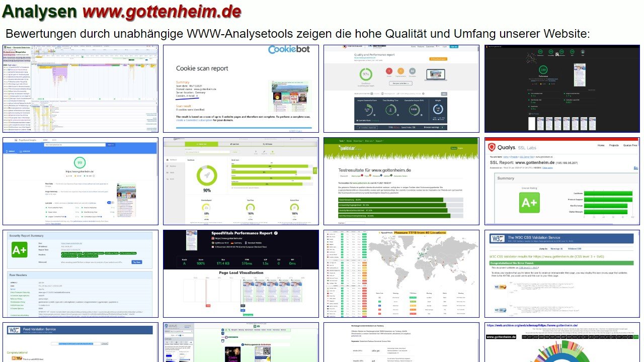The width and height of the screenshot is (644, 362).
Task: Select the Accessibility score icon in Lighthouse report
Action: click(551, 52)
